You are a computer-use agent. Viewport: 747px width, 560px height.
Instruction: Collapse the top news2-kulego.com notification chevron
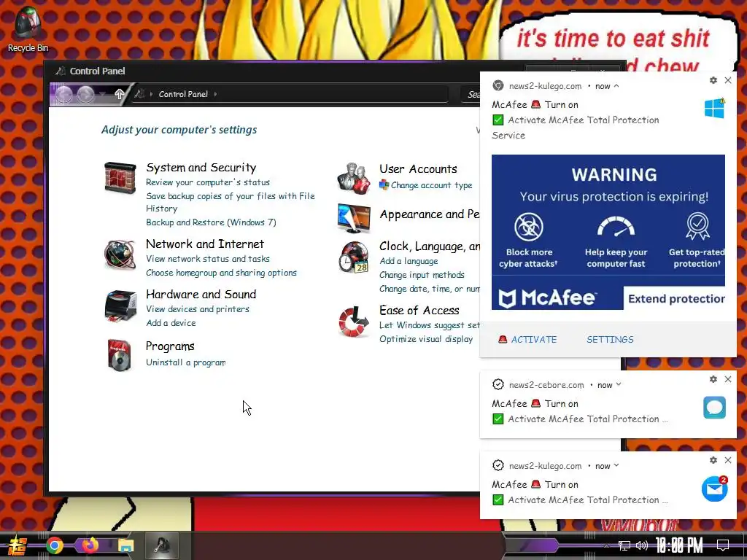616,86
